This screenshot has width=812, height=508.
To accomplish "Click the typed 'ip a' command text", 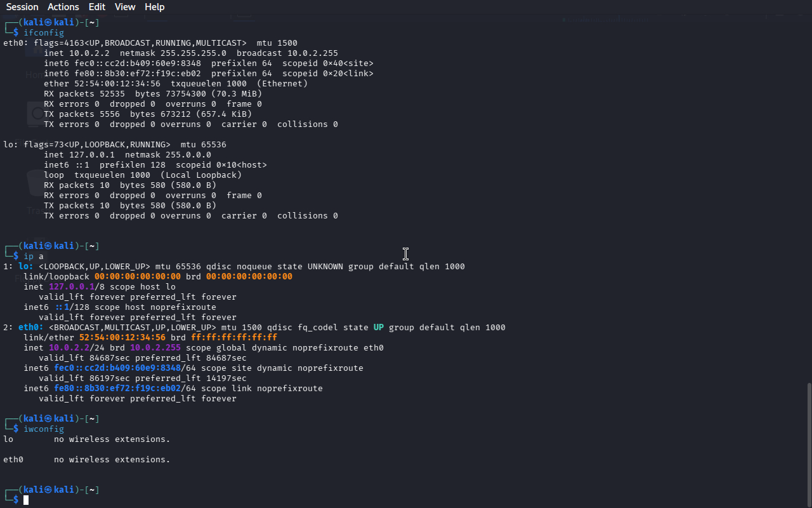I will pyautogui.click(x=34, y=257).
